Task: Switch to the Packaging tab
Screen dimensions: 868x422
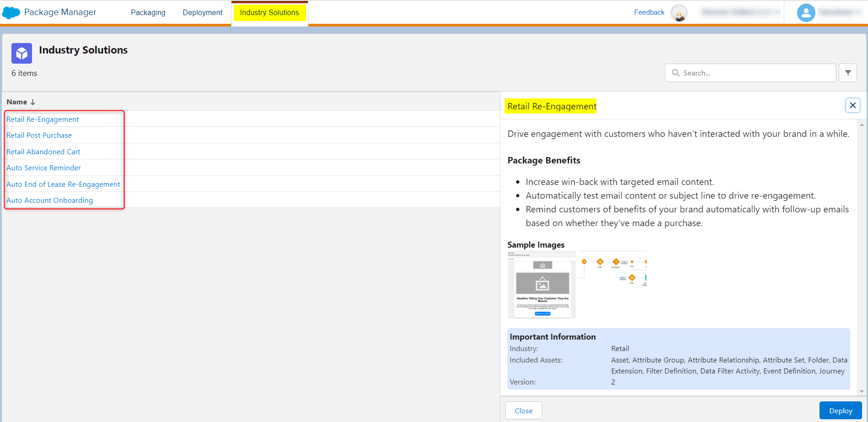Action: (148, 13)
